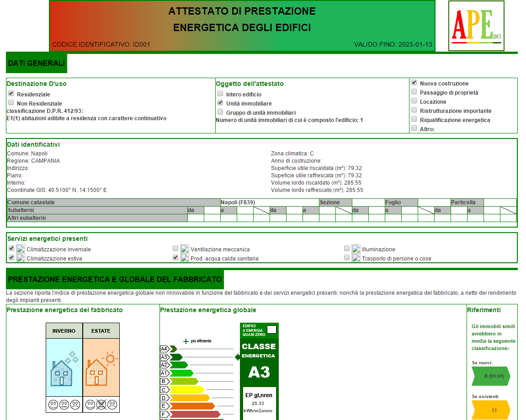Click the large A3 class result

pyautogui.click(x=259, y=372)
